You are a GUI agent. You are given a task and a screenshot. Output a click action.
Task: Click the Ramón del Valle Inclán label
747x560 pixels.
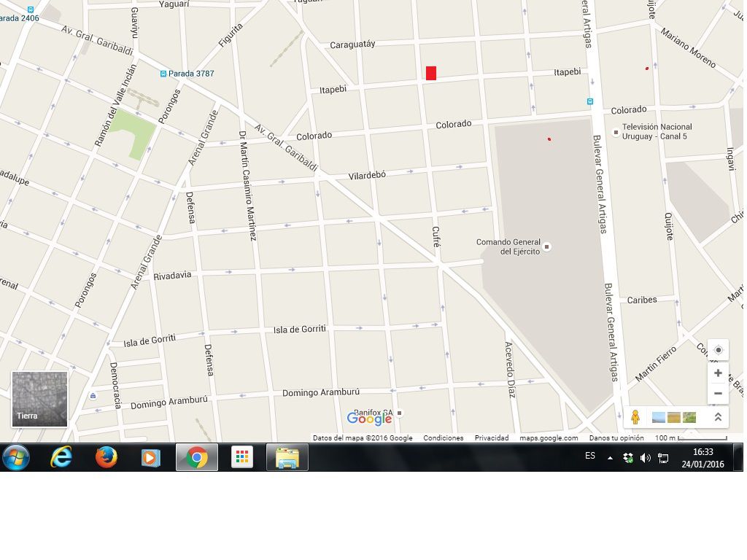pos(115,105)
